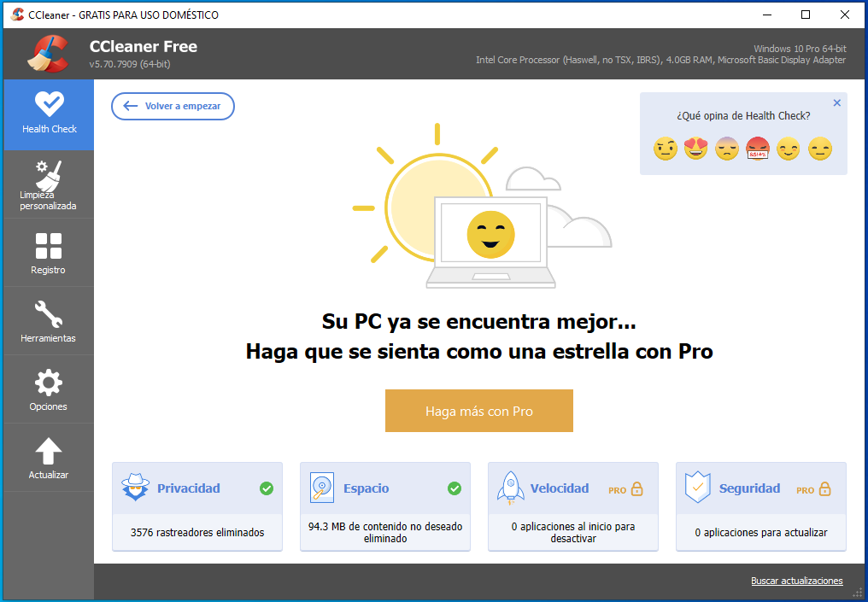Image resolution: width=868 pixels, height=602 pixels.
Task: Click the Espacio hard disk icon
Action: coord(322,488)
